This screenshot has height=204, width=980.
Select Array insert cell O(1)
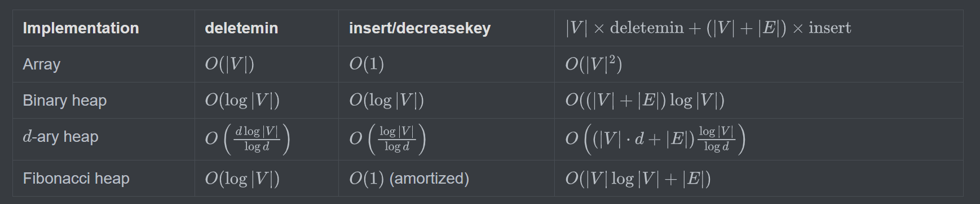coord(367,64)
